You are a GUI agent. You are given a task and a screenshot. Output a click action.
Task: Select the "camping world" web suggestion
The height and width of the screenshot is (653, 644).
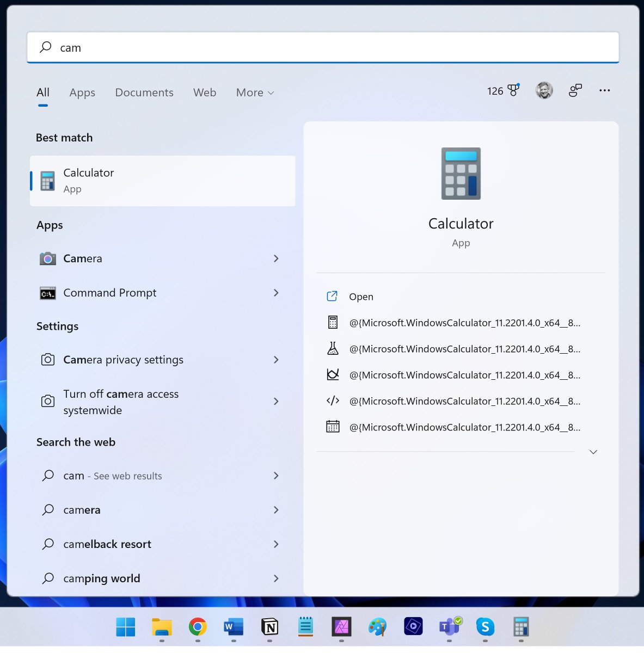click(163, 578)
